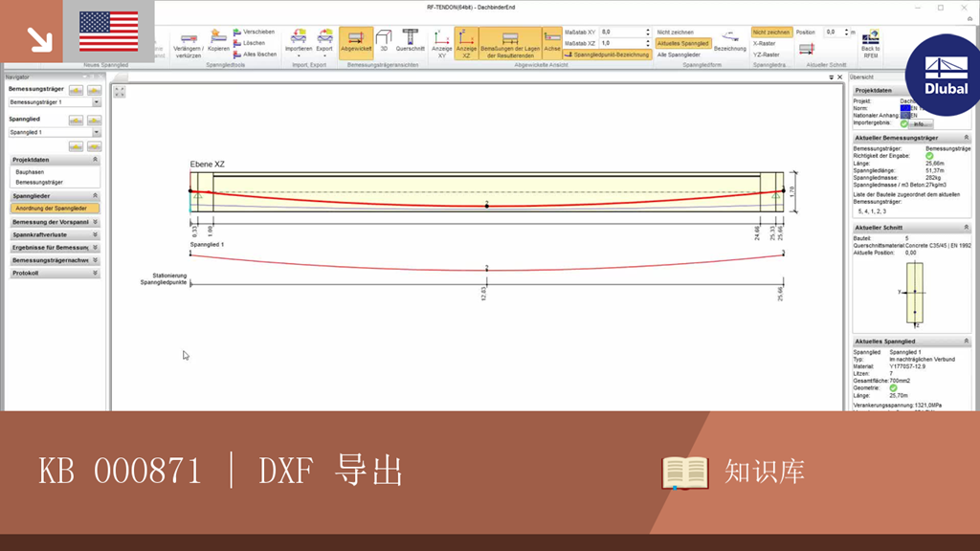Open Bauphasen in the navigator
980x551 pixels.
coord(30,172)
